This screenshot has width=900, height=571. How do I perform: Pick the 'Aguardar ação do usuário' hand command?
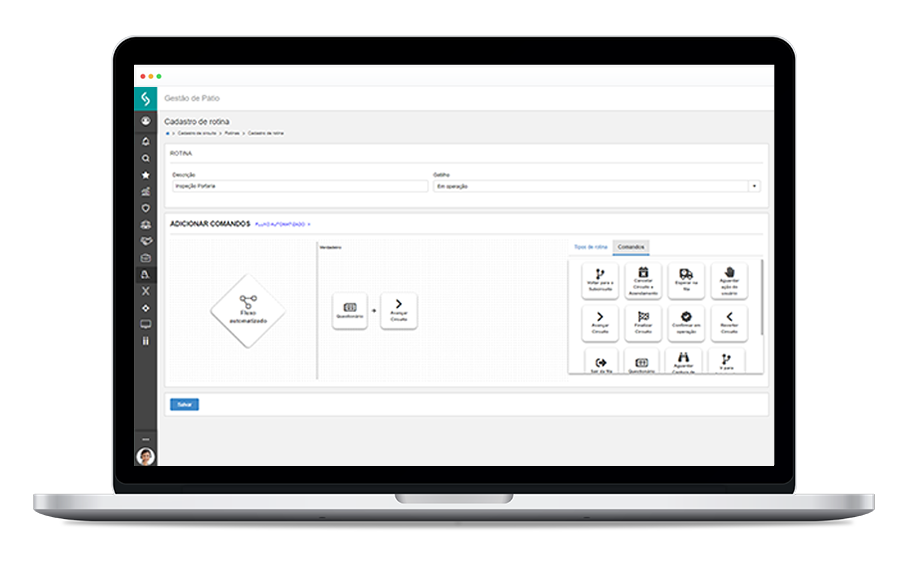(x=729, y=279)
